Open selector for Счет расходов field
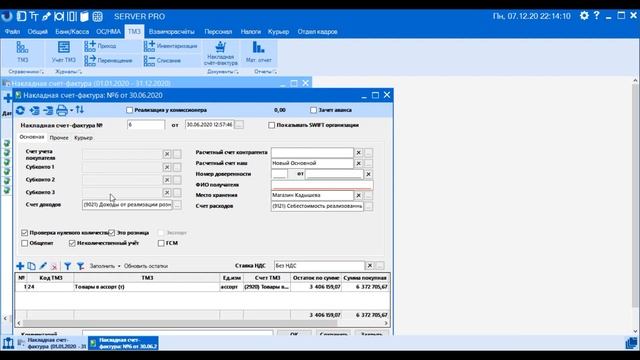The image size is (640, 360). click(368, 207)
